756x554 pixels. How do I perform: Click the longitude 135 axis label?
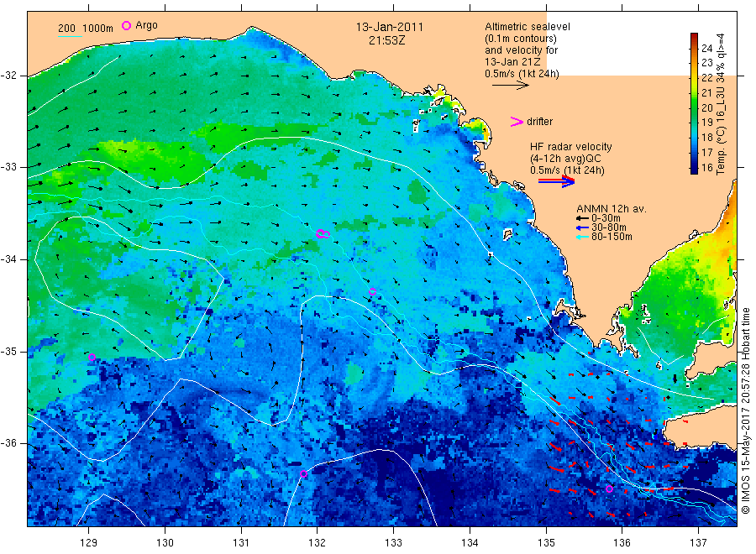[546, 543]
